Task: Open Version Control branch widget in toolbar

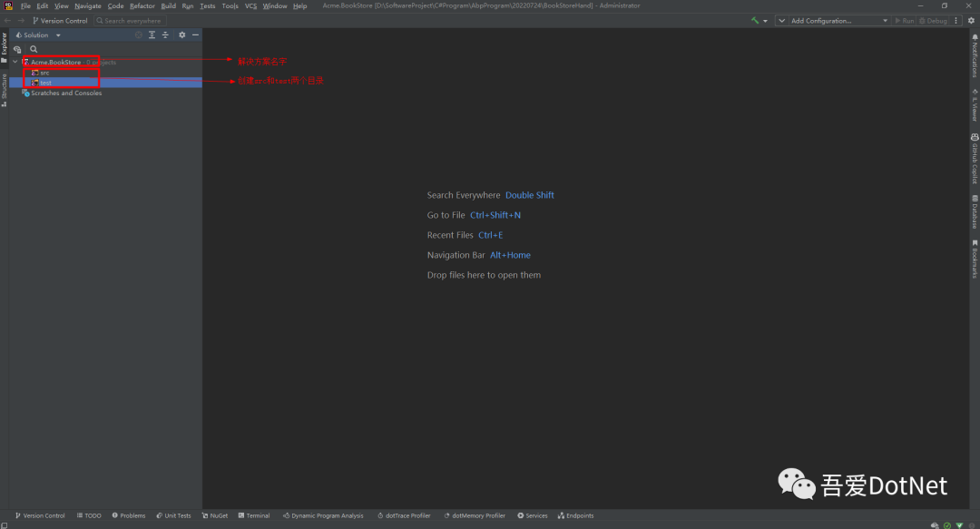Action: point(60,21)
